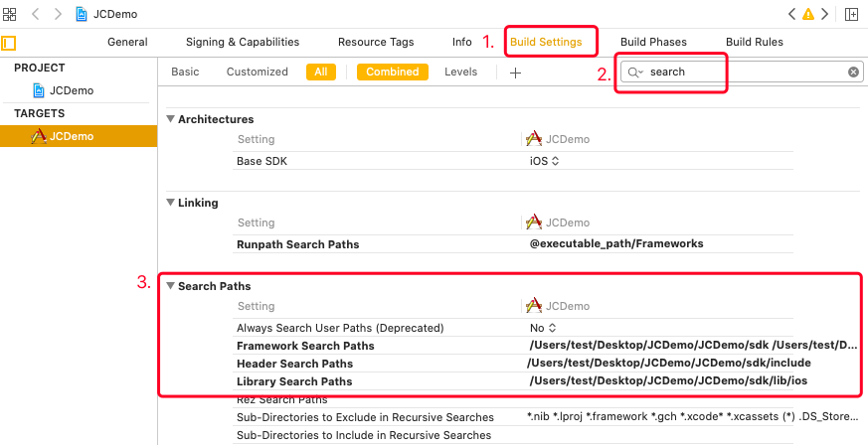Click the JCDemo column header under Architectures
Image resolution: width=868 pixels, height=445 pixels.
[x=558, y=139]
